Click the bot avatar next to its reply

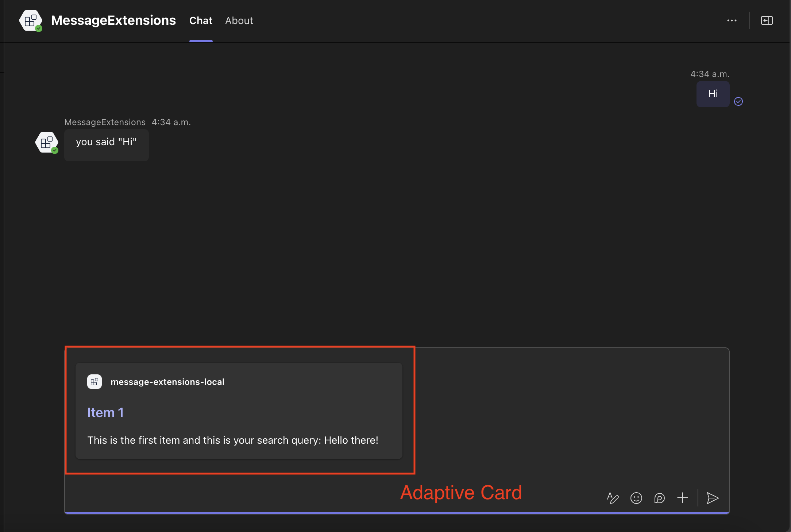click(x=46, y=142)
